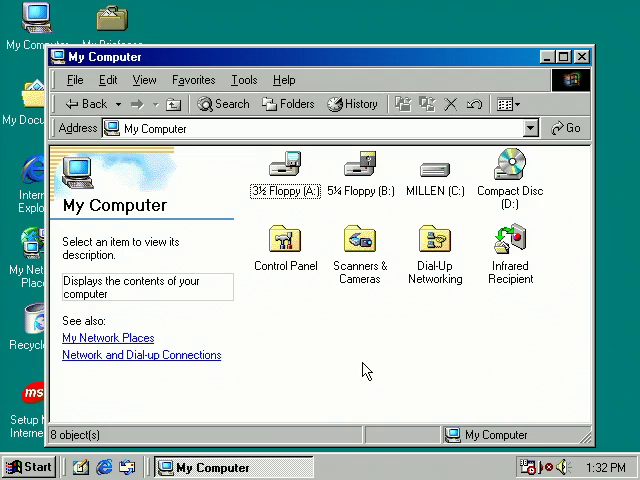The width and height of the screenshot is (640, 480).
Task: Click the Show Desktop quick launch icon
Action: click(81, 467)
